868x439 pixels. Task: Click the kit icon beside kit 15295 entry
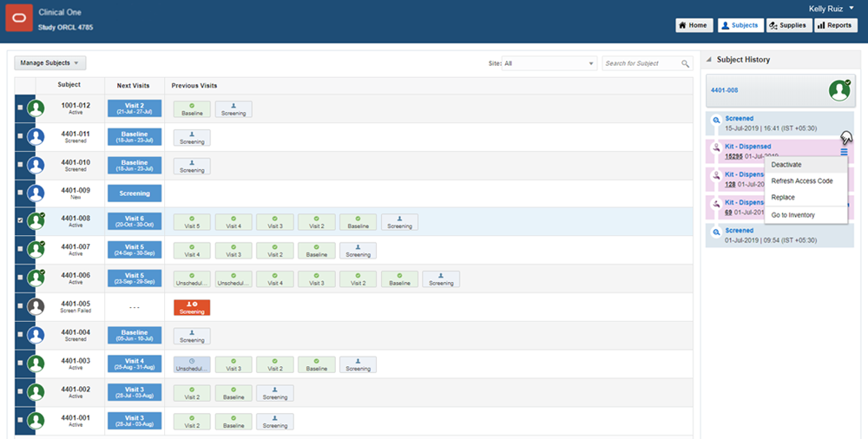pos(716,147)
